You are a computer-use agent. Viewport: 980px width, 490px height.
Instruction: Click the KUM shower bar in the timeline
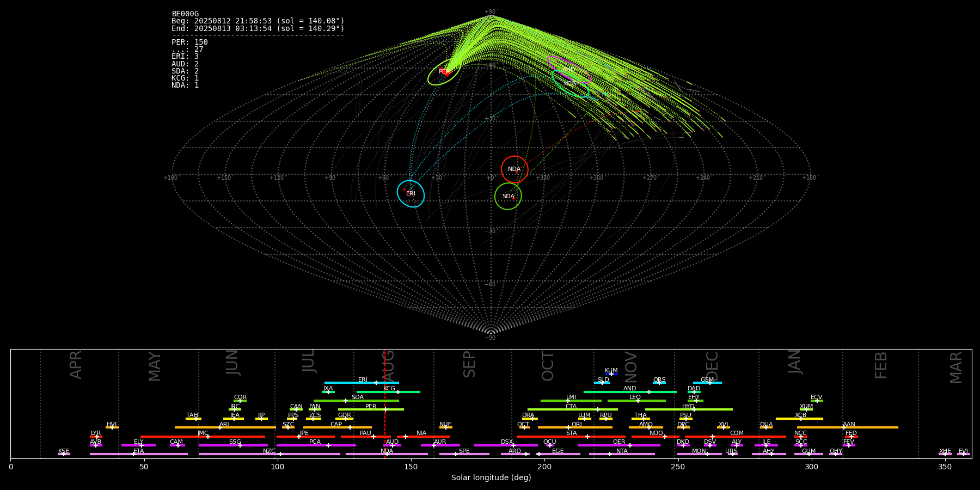click(x=611, y=374)
